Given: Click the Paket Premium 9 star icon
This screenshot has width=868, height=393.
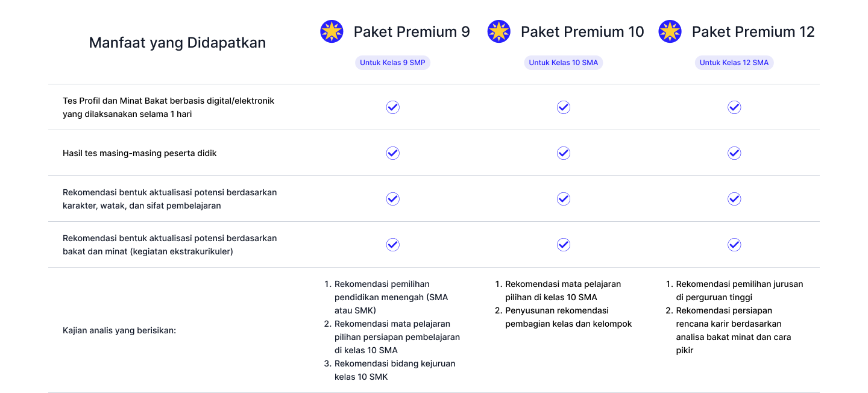Looking at the screenshot, I should 332,31.
